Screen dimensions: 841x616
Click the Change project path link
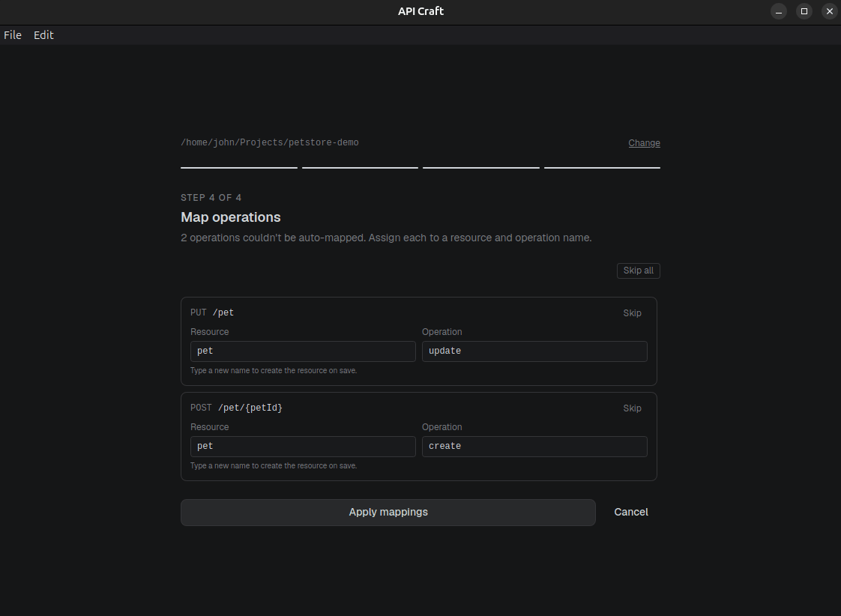(644, 143)
